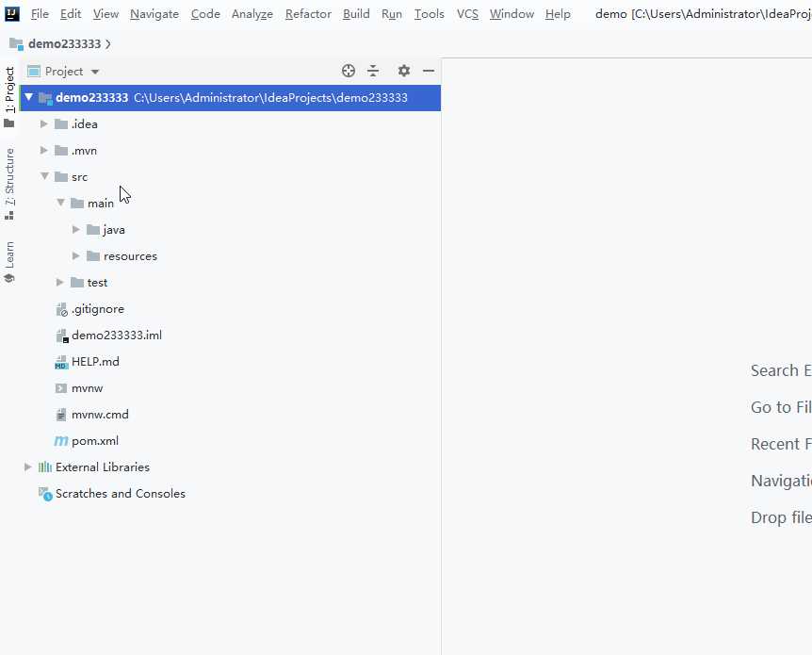Viewport: 812px width, 655px height.
Task: Click the demo233333 breadcrumb folder icon
Action: (16, 44)
